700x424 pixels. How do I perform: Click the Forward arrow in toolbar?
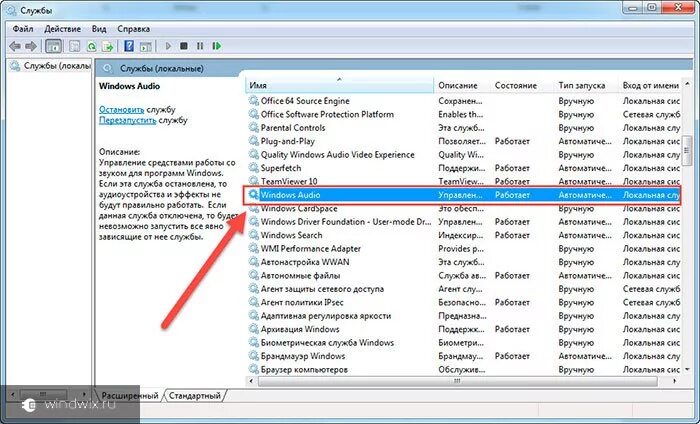[x=31, y=46]
